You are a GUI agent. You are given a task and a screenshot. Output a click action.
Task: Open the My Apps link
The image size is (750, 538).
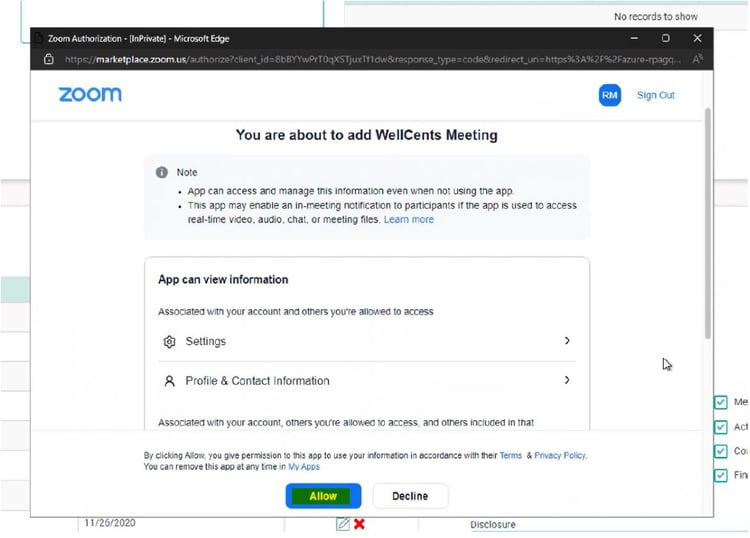click(304, 467)
